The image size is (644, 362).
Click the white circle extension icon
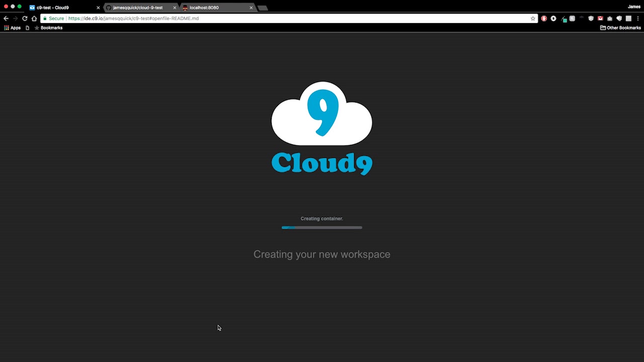(x=553, y=19)
